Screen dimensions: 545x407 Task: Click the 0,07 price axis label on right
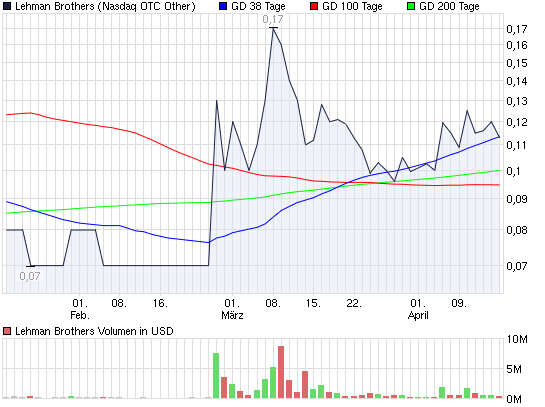[517, 266]
